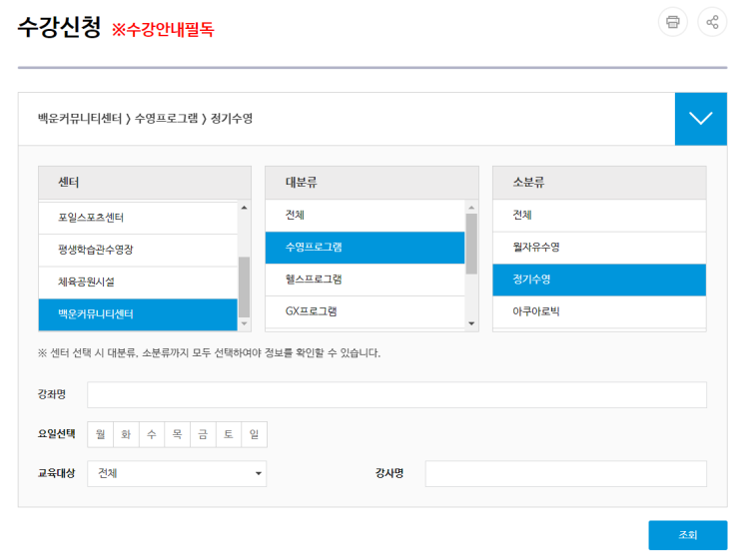This screenshot has width=742, height=560.
Task: Click the red 수강안내필독 notice text
Action: coord(163,30)
